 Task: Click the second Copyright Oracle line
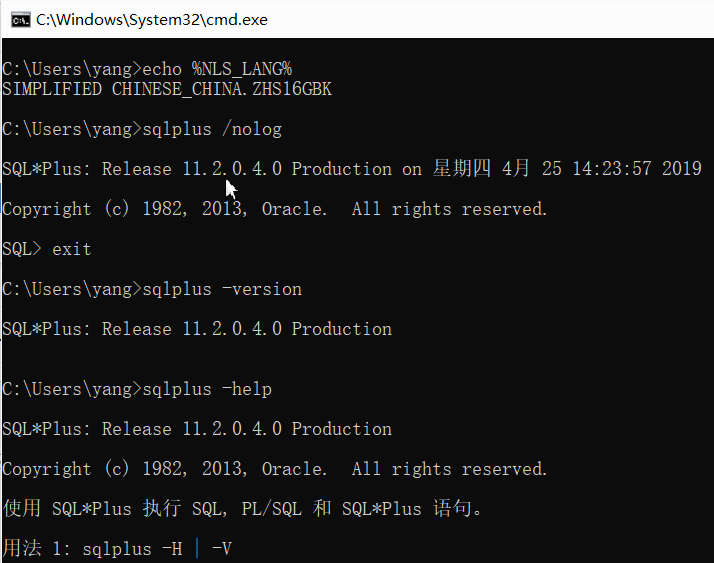274,469
